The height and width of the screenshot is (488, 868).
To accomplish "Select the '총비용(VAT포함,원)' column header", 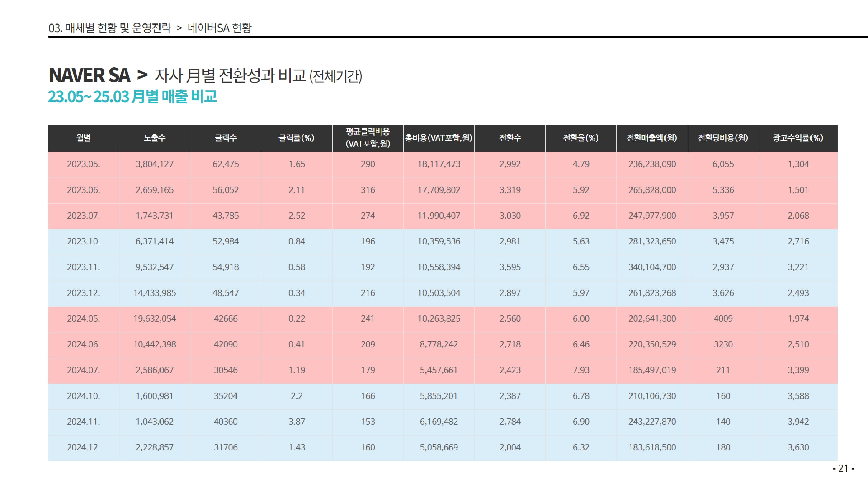I will point(439,138).
